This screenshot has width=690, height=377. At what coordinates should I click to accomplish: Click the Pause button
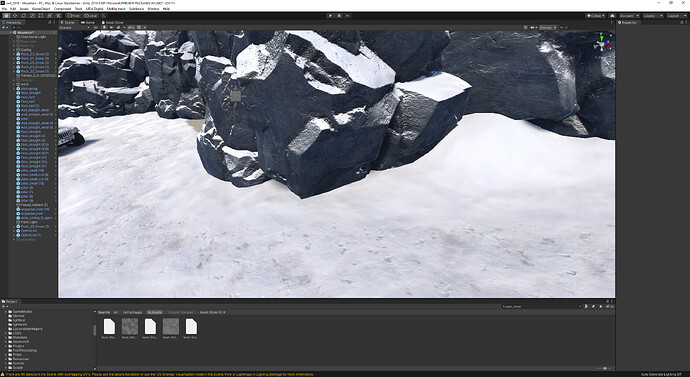pyautogui.click(x=339, y=16)
